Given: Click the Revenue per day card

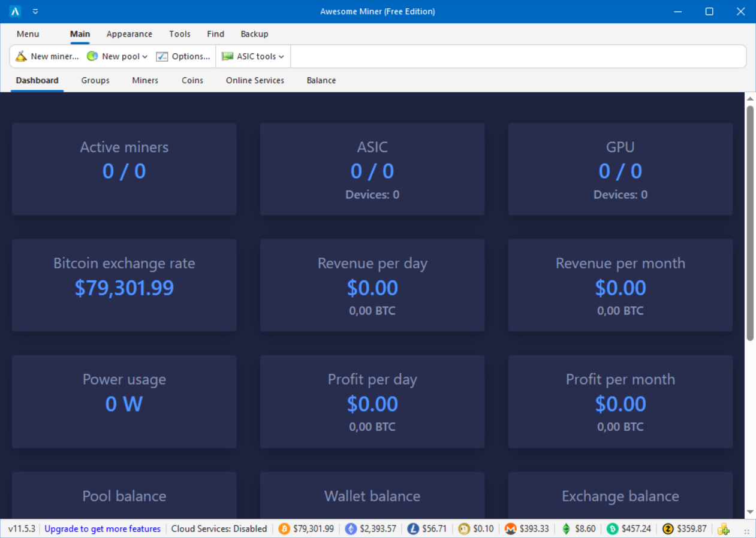Looking at the screenshot, I should click(372, 285).
